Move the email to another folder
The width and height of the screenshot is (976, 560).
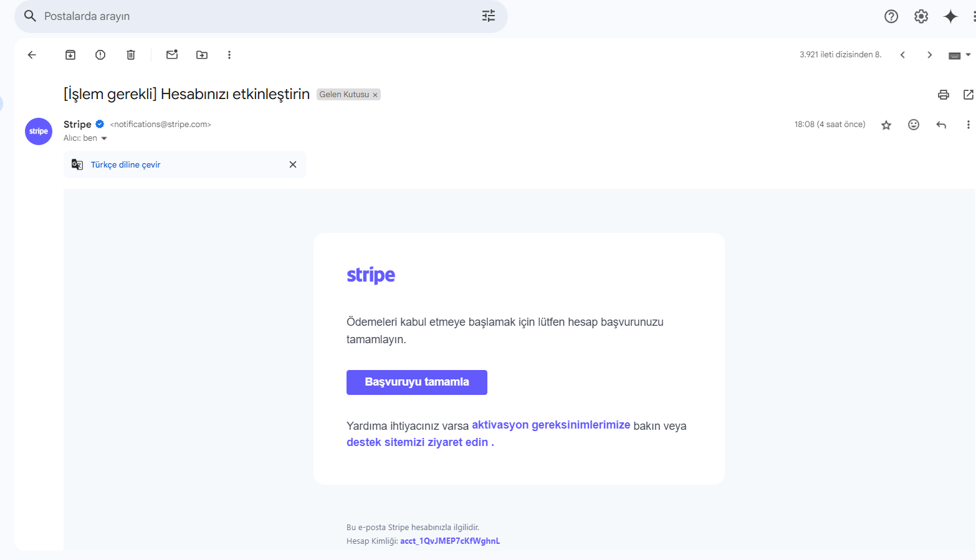pyautogui.click(x=202, y=55)
